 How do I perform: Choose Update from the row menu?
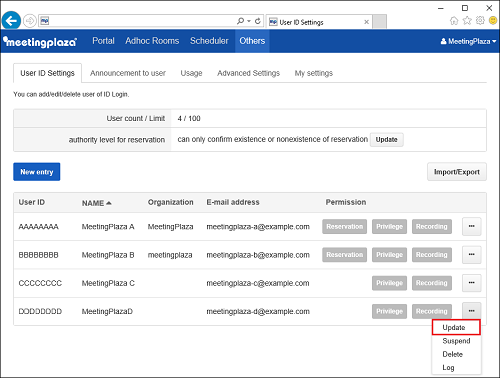456,327
